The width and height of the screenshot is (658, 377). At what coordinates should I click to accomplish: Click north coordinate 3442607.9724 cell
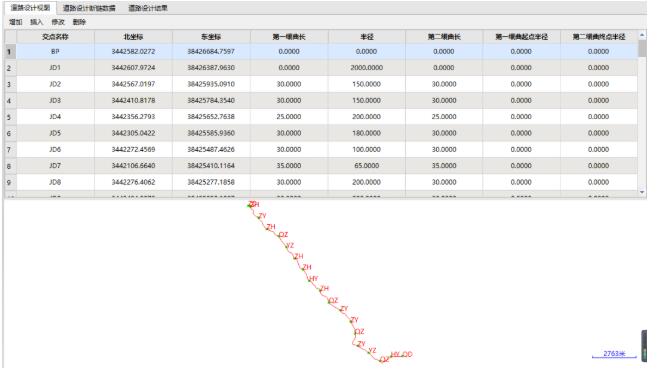(133, 68)
